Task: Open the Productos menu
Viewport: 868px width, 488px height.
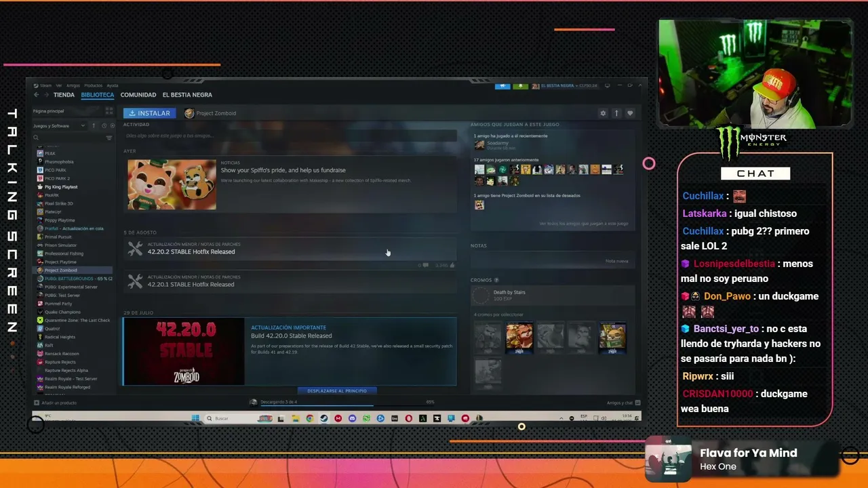Action: [x=94, y=85]
